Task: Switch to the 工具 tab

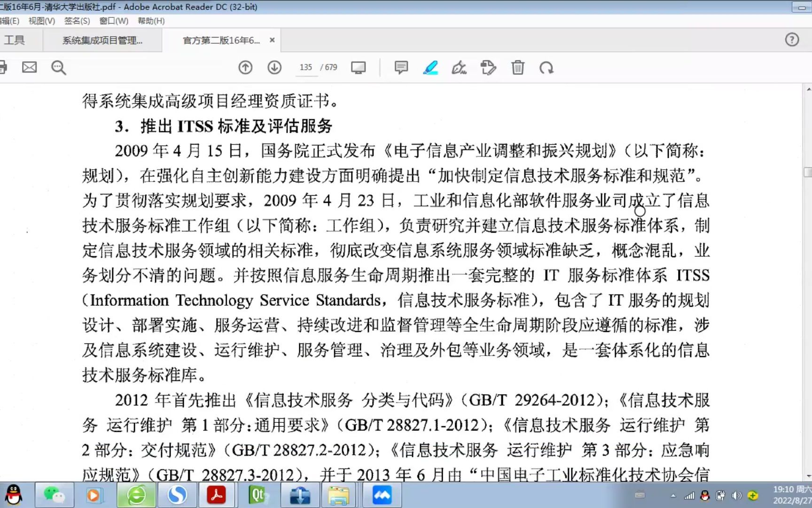Action: [x=14, y=40]
